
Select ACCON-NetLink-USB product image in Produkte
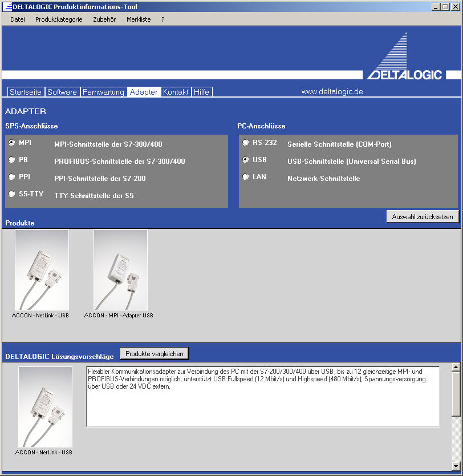pos(42,270)
